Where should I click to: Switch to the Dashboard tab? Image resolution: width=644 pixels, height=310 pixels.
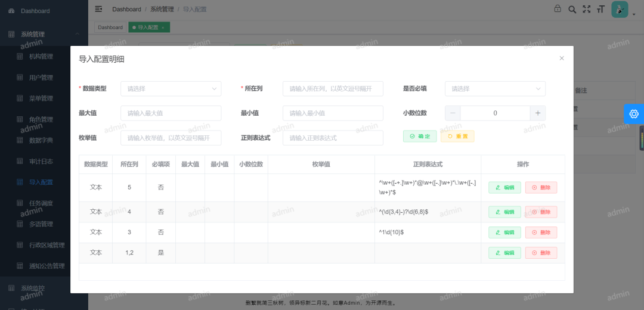click(110, 27)
